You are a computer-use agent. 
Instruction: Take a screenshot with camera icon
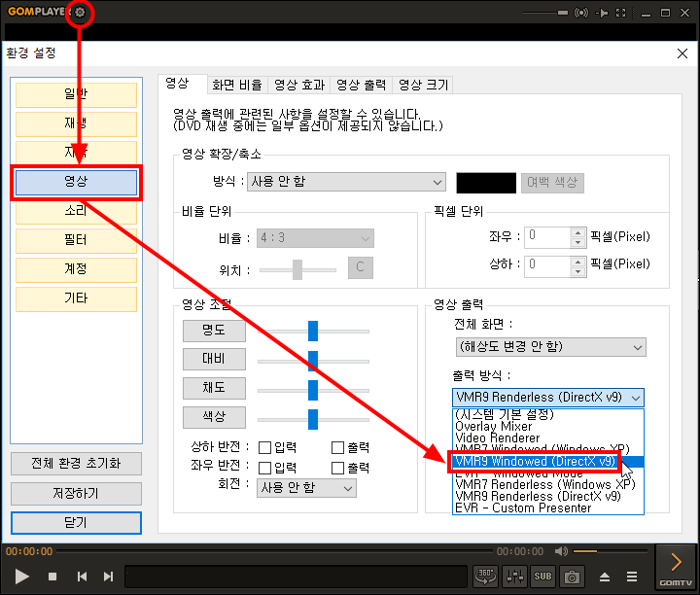pyautogui.click(x=572, y=577)
